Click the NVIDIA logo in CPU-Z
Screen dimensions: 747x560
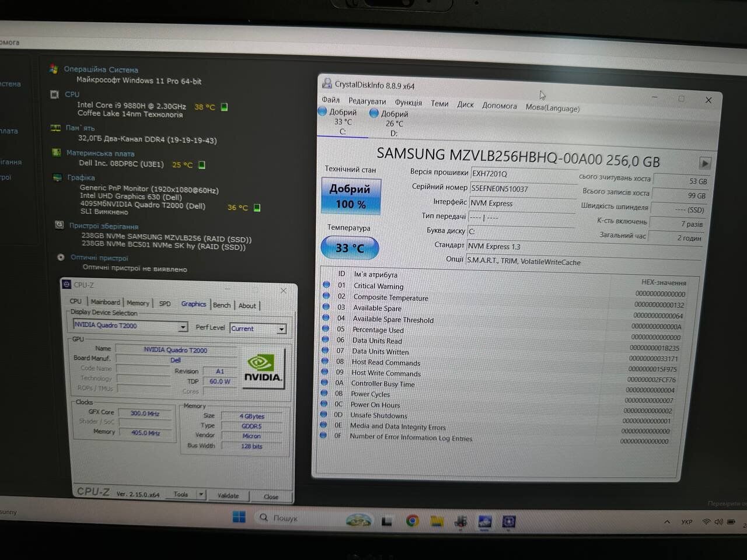(263, 368)
